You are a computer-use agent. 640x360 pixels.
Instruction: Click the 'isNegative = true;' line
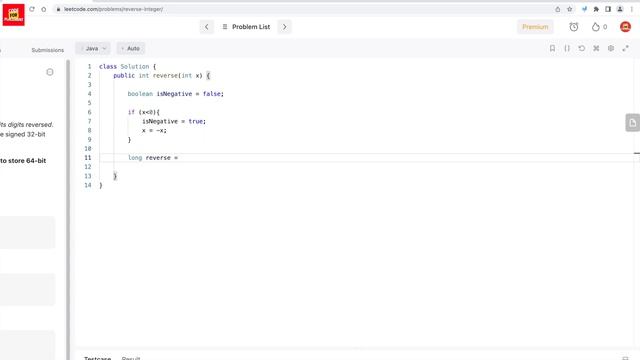click(x=174, y=121)
